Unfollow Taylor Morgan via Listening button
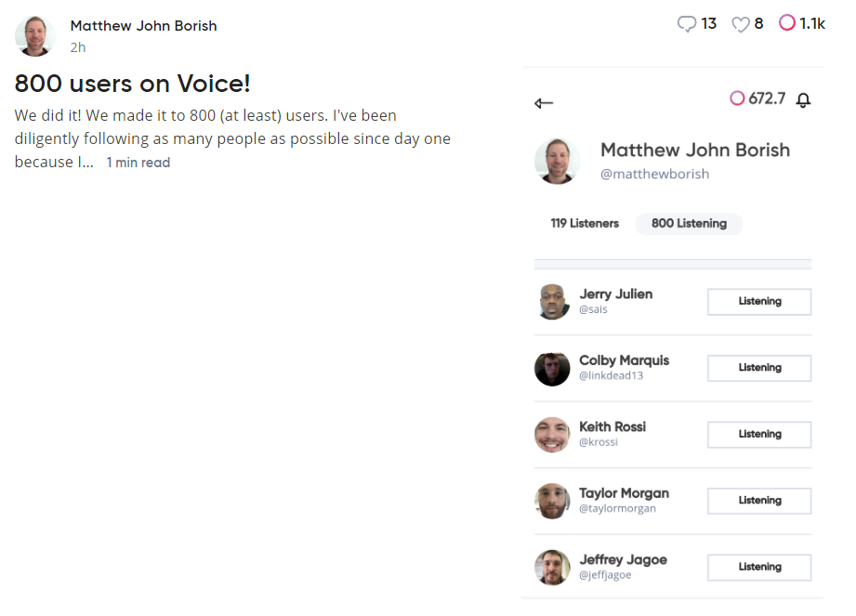This screenshot has width=856, height=616. [x=759, y=501]
